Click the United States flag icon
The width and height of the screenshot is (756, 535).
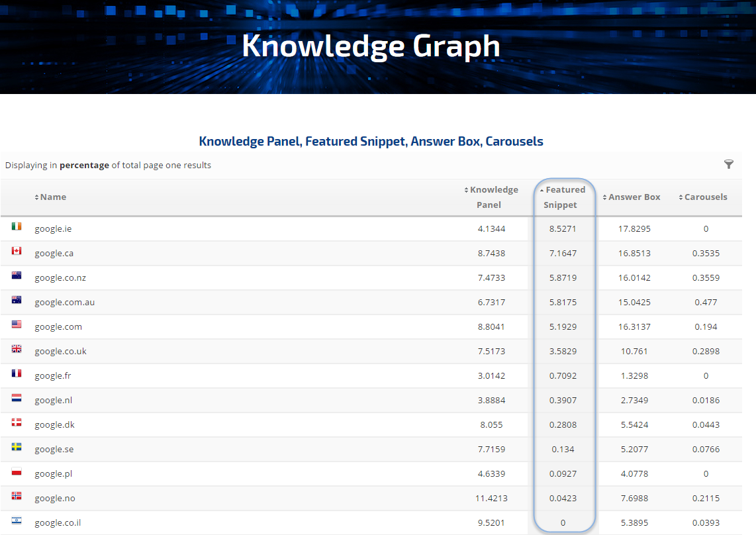tap(17, 324)
